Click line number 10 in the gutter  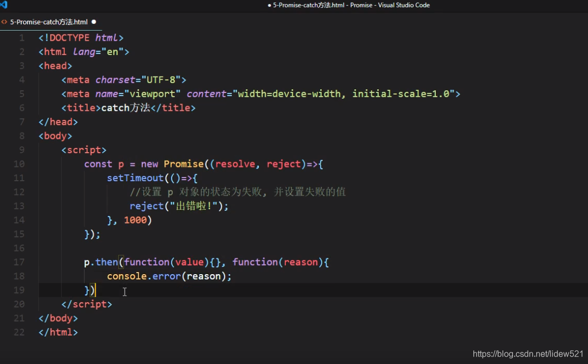click(x=19, y=164)
